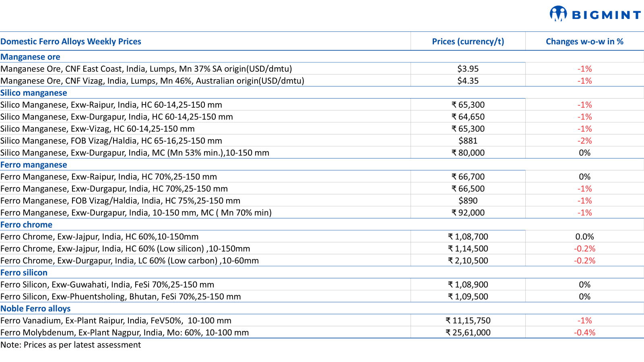Image resolution: width=644 pixels, height=362 pixels.
Task: Select the $3.95 manganese ore price cell
Action: (x=468, y=69)
